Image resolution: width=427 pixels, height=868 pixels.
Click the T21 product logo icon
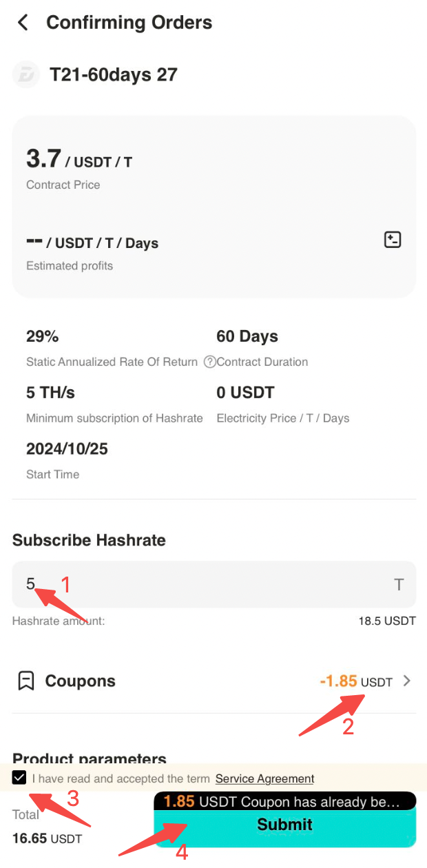(26, 74)
